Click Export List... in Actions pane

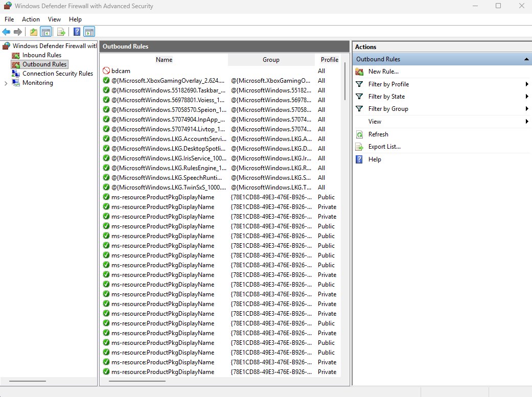coord(384,147)
